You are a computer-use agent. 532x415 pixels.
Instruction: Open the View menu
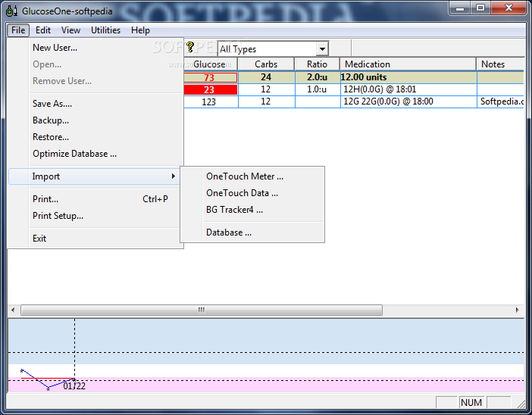tap(70, 30)
